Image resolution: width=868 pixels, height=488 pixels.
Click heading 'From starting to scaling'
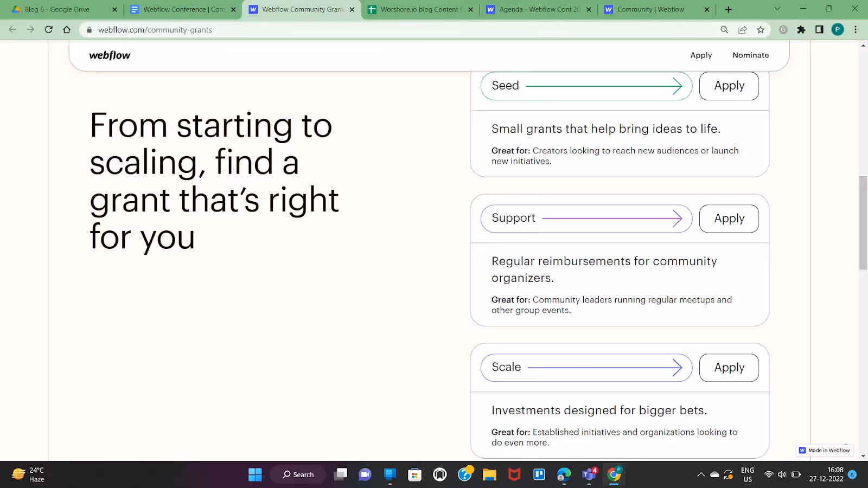tap(214, 181)
